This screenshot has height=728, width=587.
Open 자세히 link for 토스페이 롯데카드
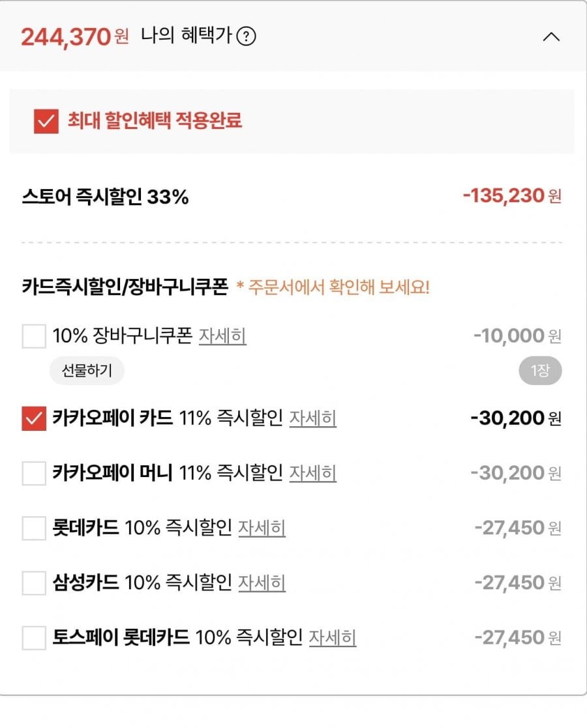tap(333, 637)
